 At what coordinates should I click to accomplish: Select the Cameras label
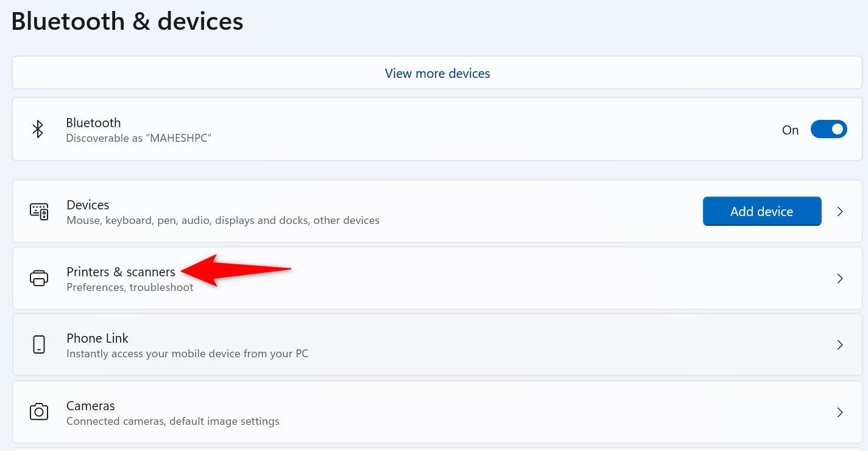pyautogui.click(x=91, y=405)
